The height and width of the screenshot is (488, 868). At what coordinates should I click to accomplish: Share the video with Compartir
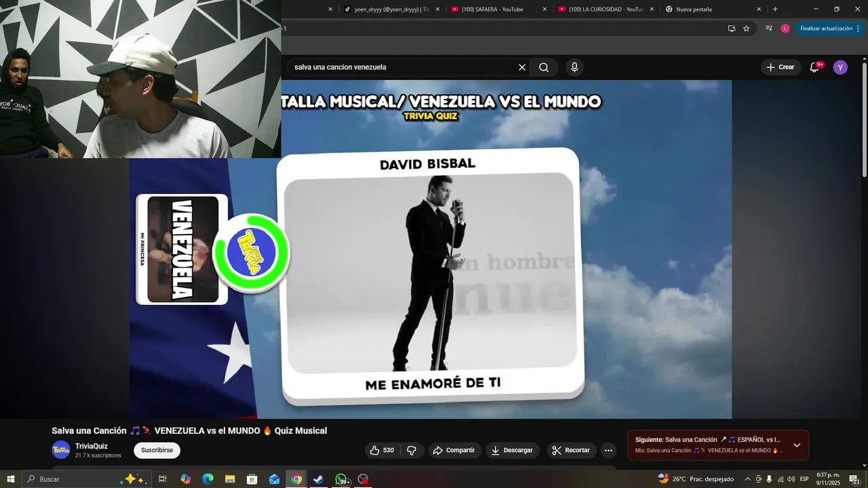pyautogui.click(x=455, y=450)
